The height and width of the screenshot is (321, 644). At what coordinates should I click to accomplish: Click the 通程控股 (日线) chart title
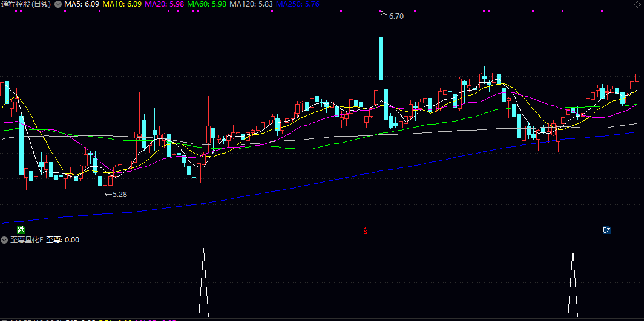pos(27,4)
